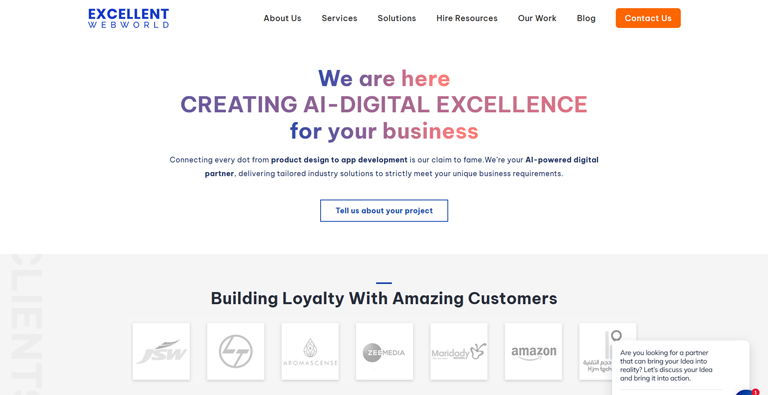The image size is (768, 395).
Task: Click the Aromascense client logo
Action: click(310, 351)
